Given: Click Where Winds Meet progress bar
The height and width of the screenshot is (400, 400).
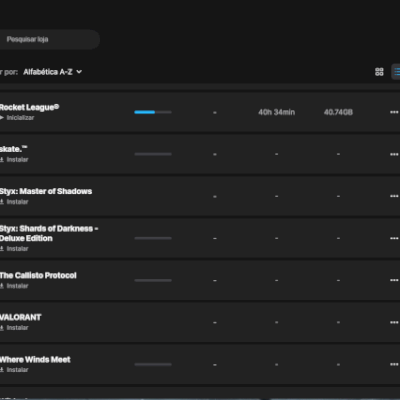Looking at the screenshot, I should pyautogui.click(x=153, y=364).
